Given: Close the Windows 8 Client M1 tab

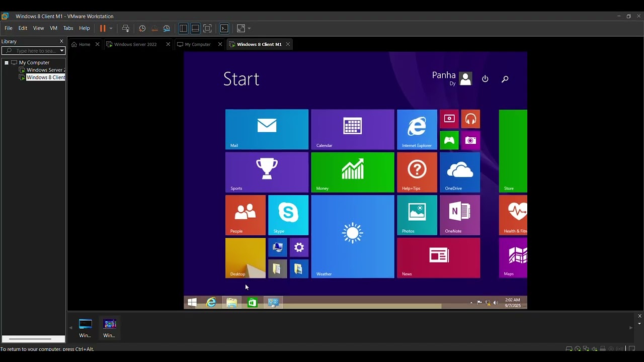Looking at the screenshot, I should 288,44.
